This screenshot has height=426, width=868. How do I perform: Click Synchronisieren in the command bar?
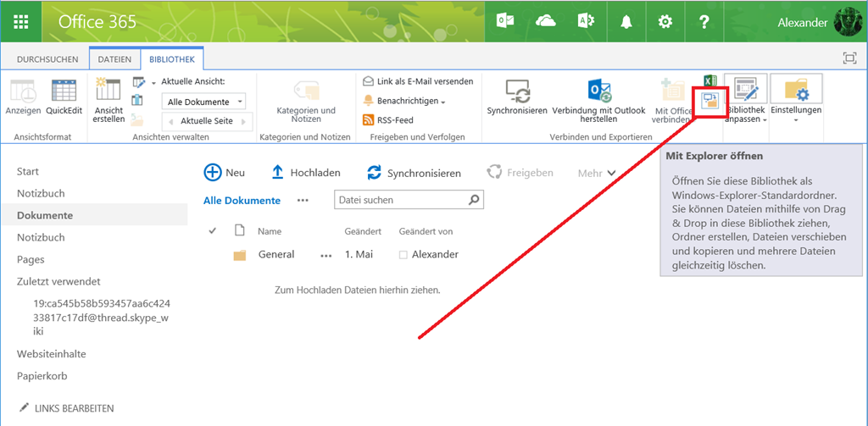click(x=414, y=173)
